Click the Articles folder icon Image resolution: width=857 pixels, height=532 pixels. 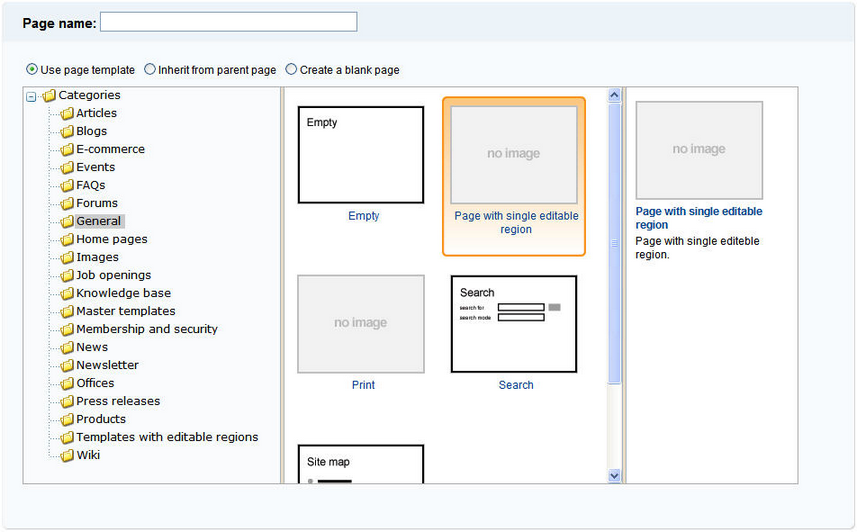[67, 113]
